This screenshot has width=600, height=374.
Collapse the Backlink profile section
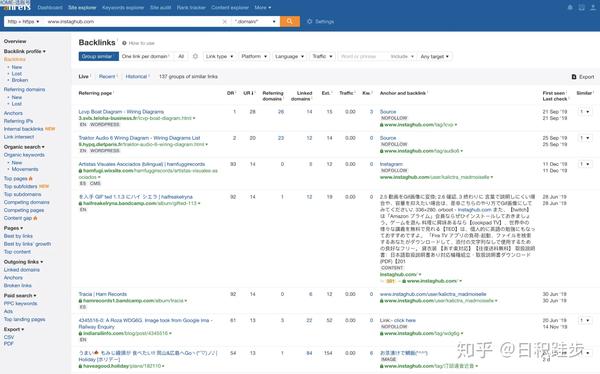(x=24, y=51)
